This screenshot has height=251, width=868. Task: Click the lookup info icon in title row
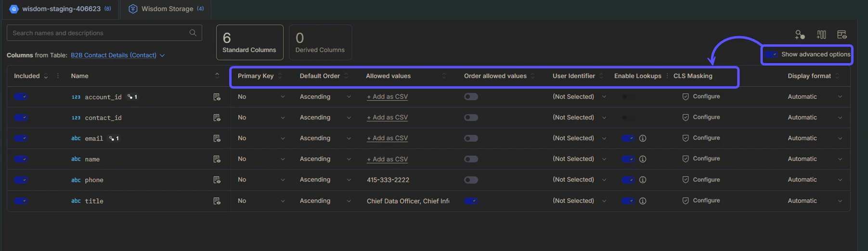click(x=642, y=201)
